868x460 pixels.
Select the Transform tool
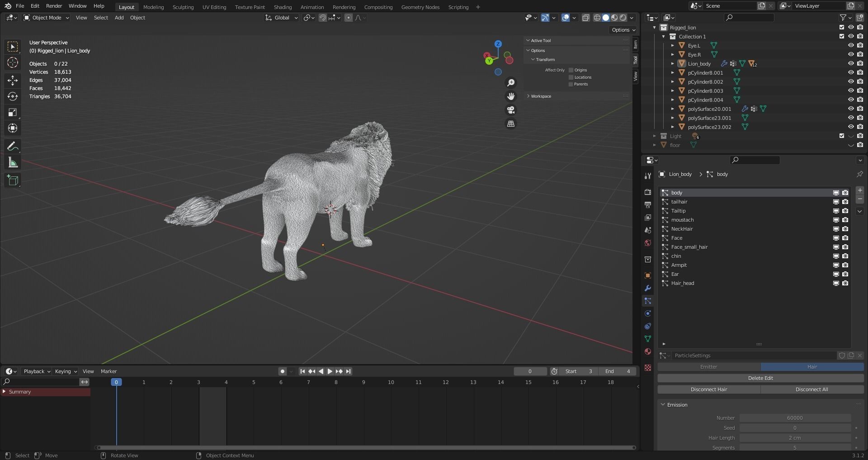(13, 128)
